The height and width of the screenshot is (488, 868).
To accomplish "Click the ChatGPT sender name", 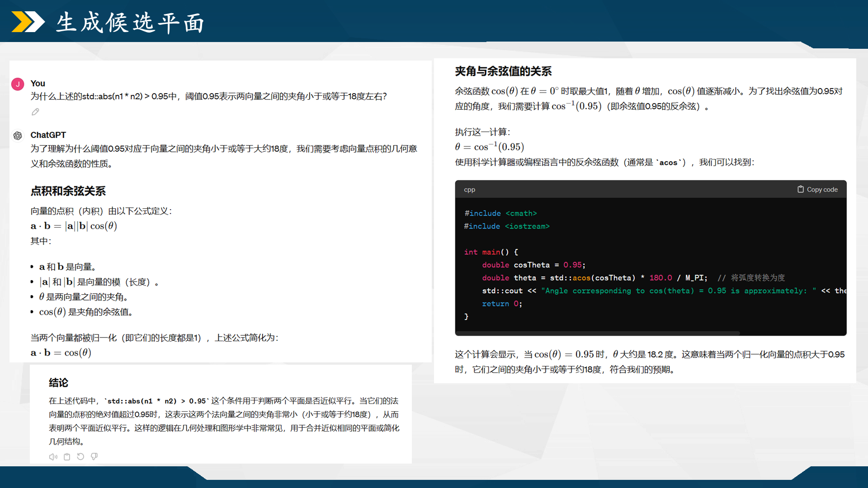I will click(48, 135).
